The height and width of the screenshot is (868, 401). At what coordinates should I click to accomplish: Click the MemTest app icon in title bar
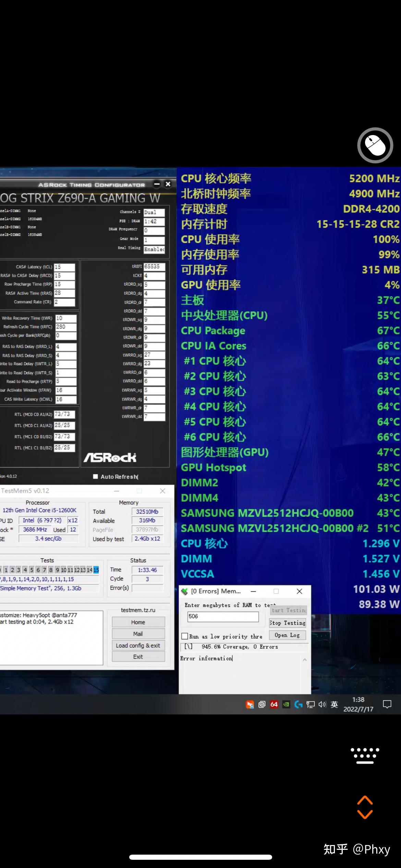[x=184, y=591]
